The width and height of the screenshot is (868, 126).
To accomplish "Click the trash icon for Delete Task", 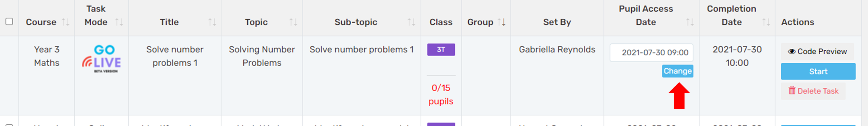I will (792, 90).
